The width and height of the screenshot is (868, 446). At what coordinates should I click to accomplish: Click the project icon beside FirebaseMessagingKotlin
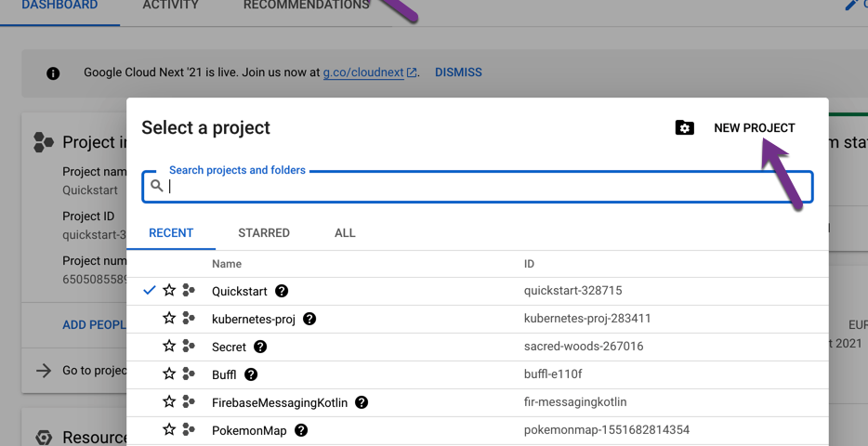(x=189, y=401)
